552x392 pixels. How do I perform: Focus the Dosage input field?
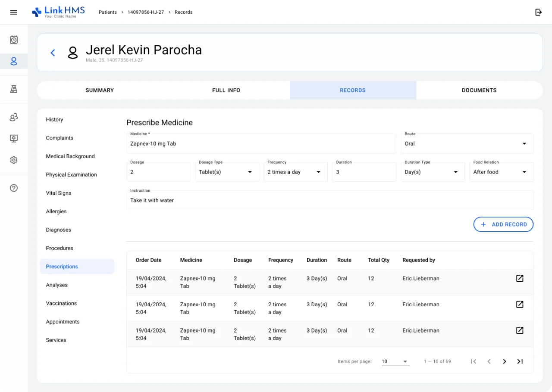158,172
